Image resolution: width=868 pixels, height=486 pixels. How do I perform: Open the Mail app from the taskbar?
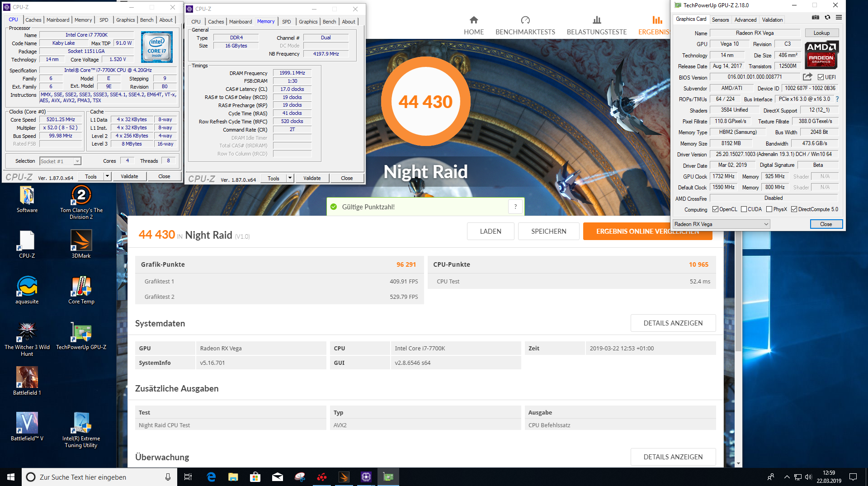tap(278, 477)
